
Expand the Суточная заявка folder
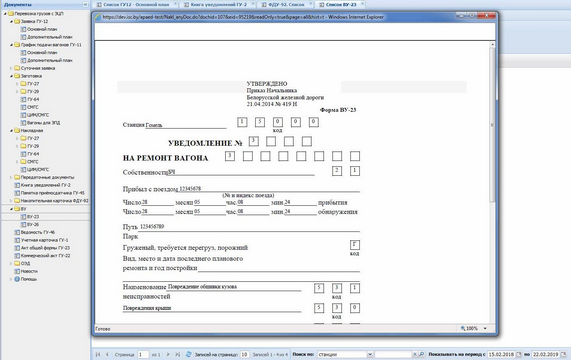[x=11, y=68]
